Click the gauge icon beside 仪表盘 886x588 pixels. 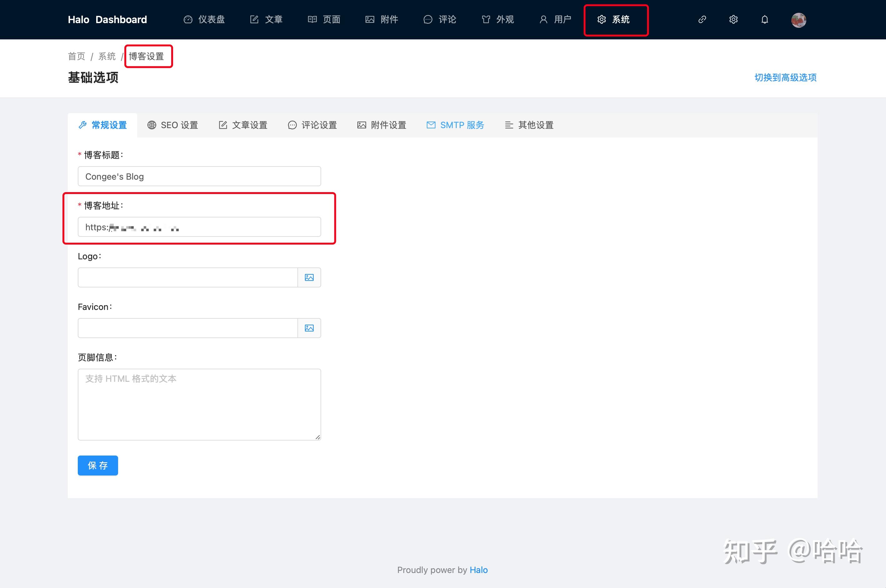188,19
